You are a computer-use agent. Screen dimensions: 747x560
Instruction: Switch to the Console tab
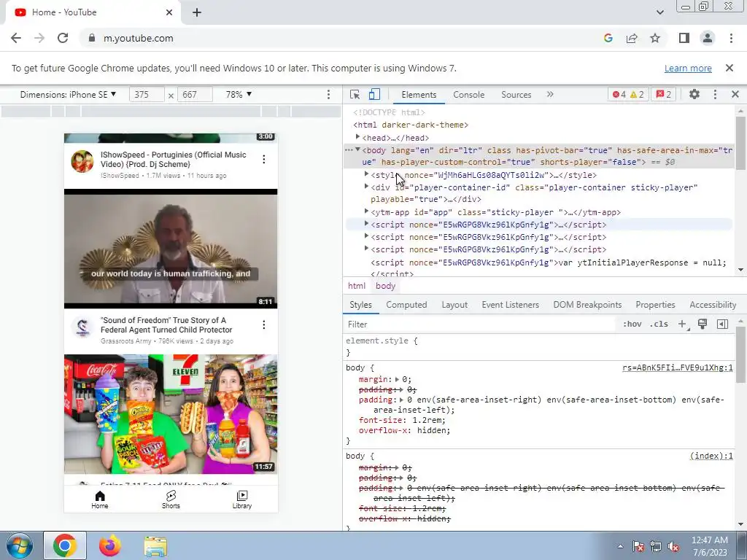[x=469, y=94]
